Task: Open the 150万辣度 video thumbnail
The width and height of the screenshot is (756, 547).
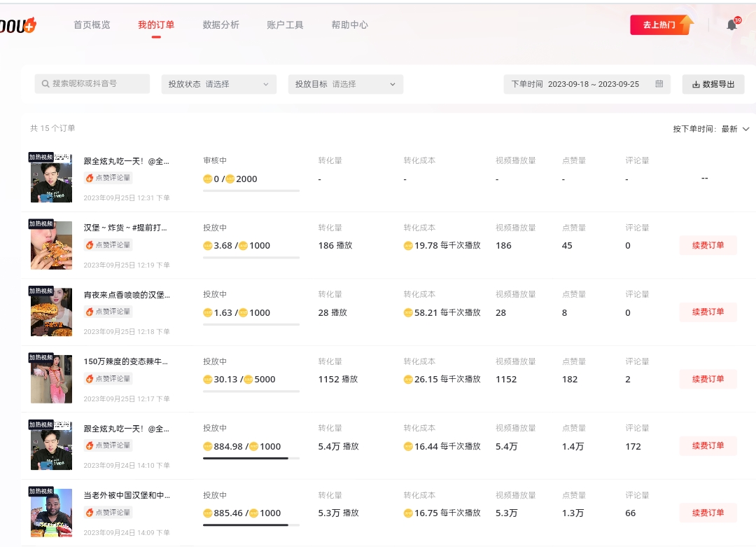Action: (x=51, y=379)
